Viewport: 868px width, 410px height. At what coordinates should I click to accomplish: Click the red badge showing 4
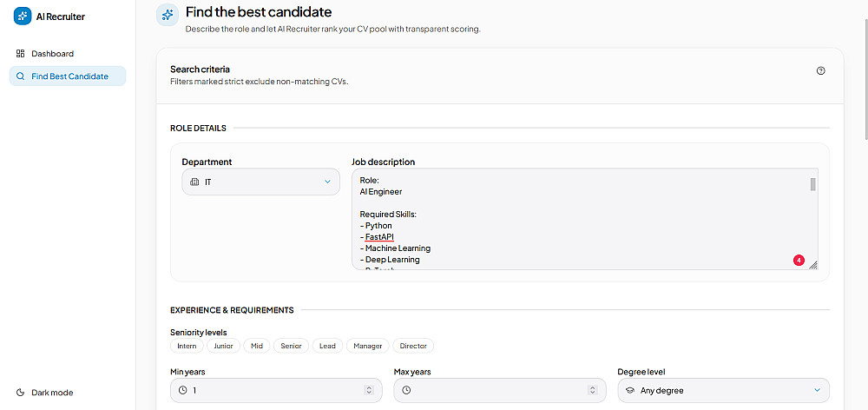point(799,260)
